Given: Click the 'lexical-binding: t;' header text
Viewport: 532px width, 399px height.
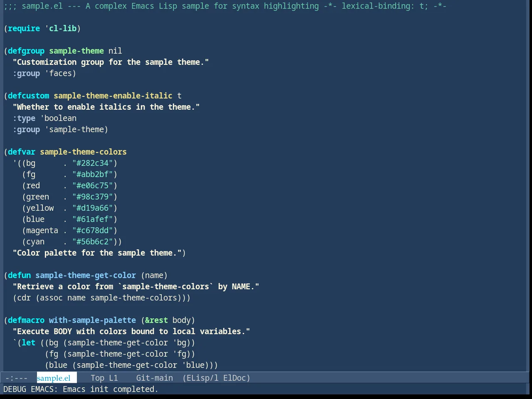Looking at the screenshot, I should [385, 6].
